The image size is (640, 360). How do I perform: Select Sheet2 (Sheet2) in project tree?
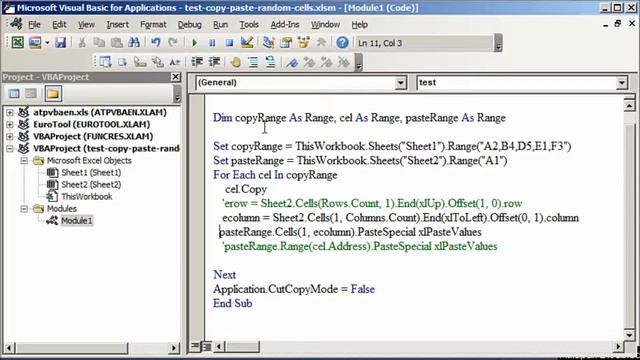(91, 185)
